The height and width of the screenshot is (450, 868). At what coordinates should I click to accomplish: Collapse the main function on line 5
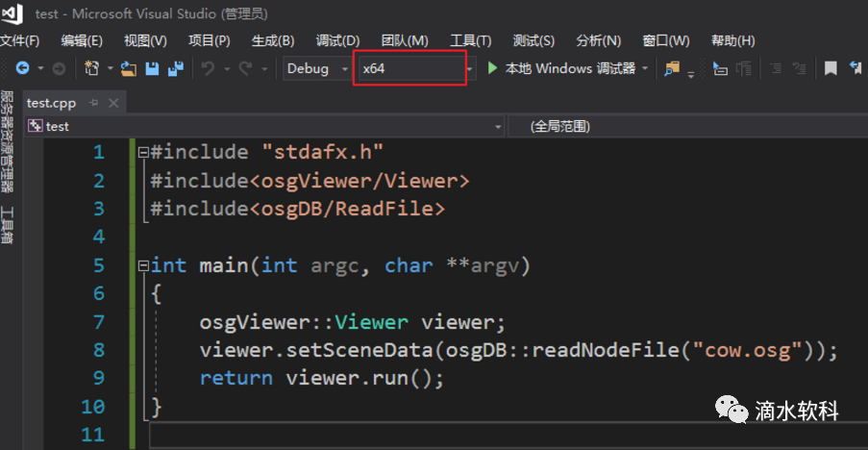[x=143, y=266]
